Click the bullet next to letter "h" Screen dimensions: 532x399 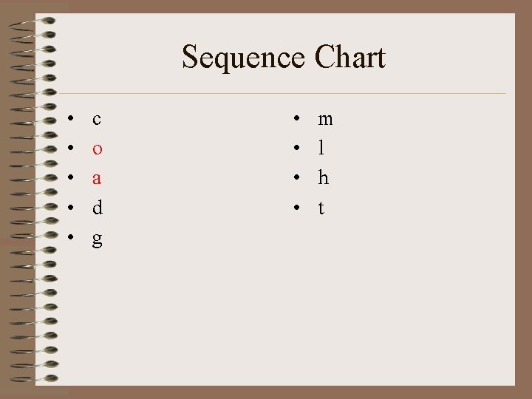[x=295, y=179]
